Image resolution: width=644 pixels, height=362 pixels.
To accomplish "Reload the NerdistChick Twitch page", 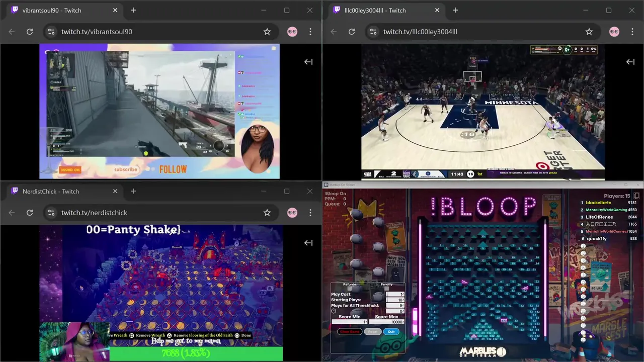I will coord(30,213).
